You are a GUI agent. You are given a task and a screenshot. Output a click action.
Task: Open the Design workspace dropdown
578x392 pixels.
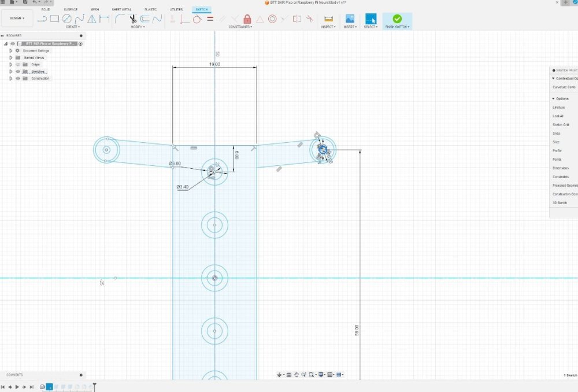point(17,18)
